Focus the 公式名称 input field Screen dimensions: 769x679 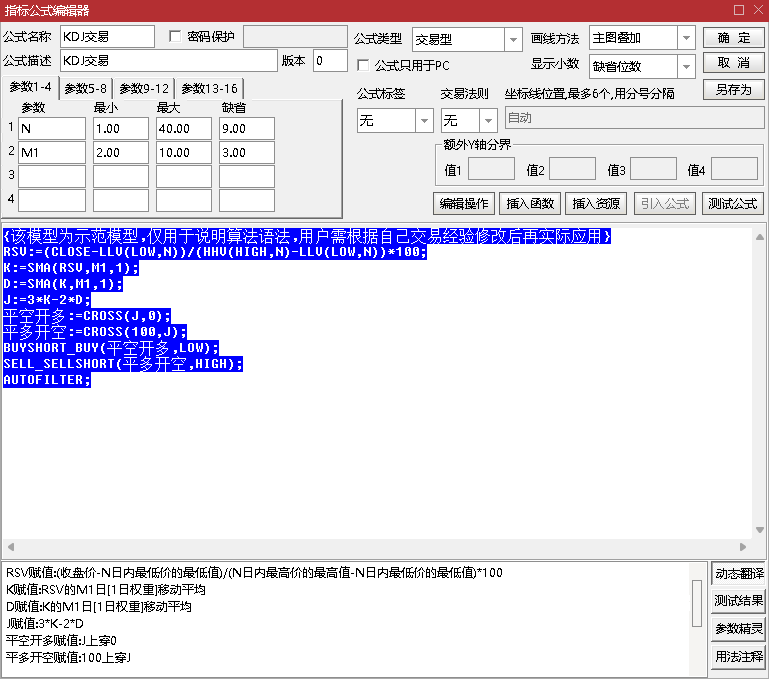107,37
